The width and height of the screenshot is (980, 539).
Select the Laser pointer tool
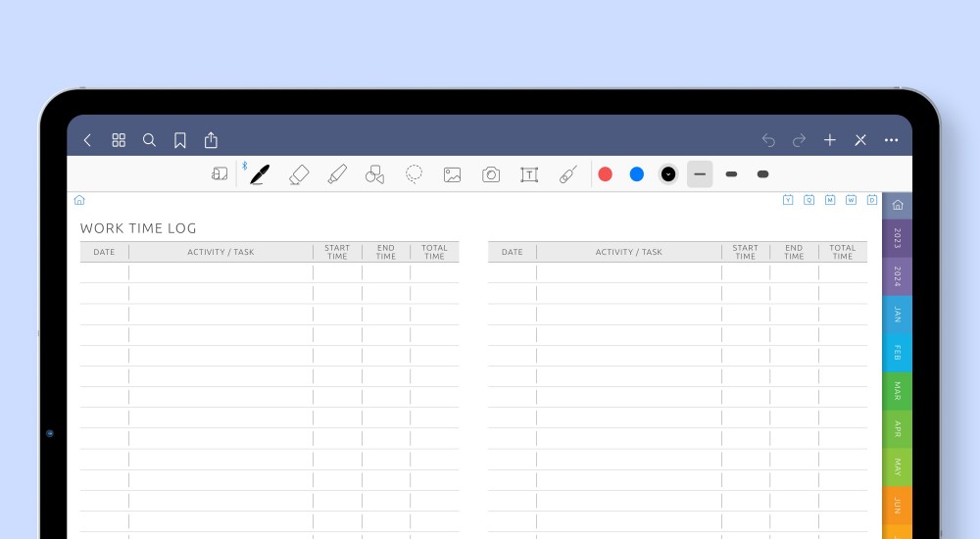coord(568,174)
